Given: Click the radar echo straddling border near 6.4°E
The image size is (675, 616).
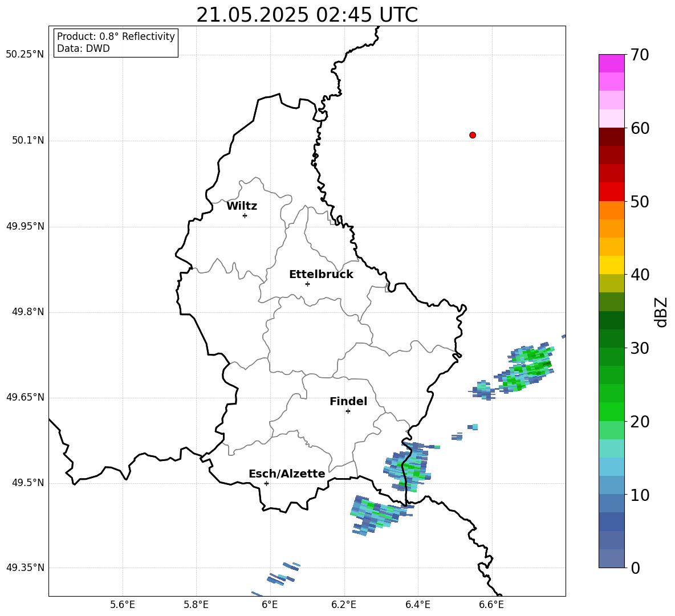Looking at the screenshot, I should point(408,467).
